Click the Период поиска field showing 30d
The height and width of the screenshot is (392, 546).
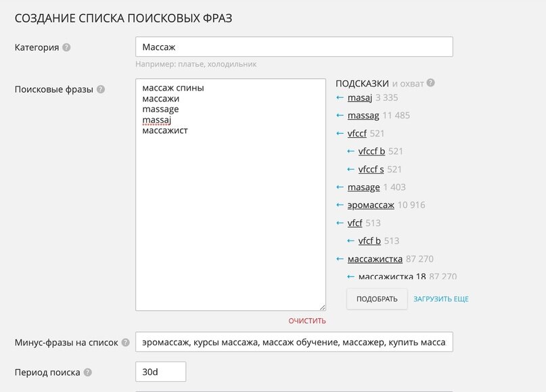point(160,372)
